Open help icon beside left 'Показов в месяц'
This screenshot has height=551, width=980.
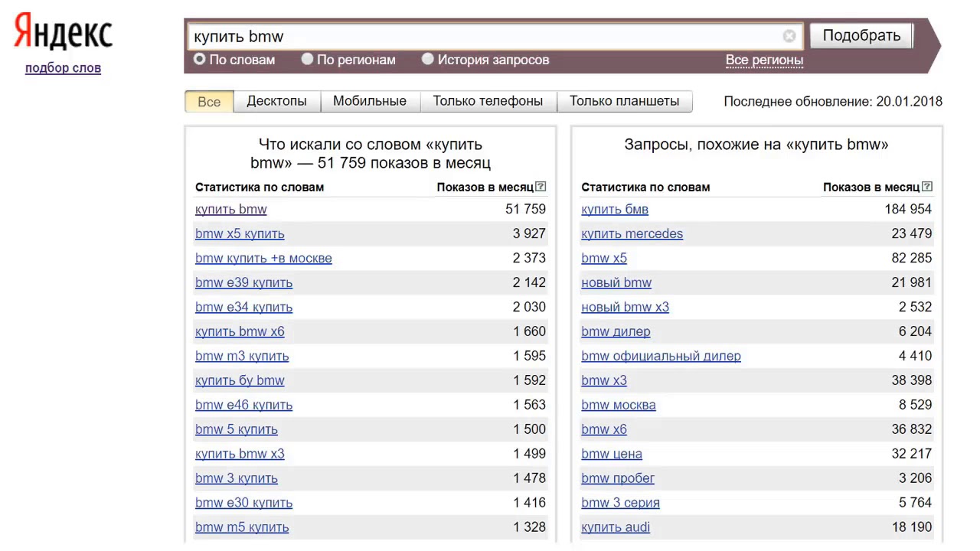coord(541,186)
